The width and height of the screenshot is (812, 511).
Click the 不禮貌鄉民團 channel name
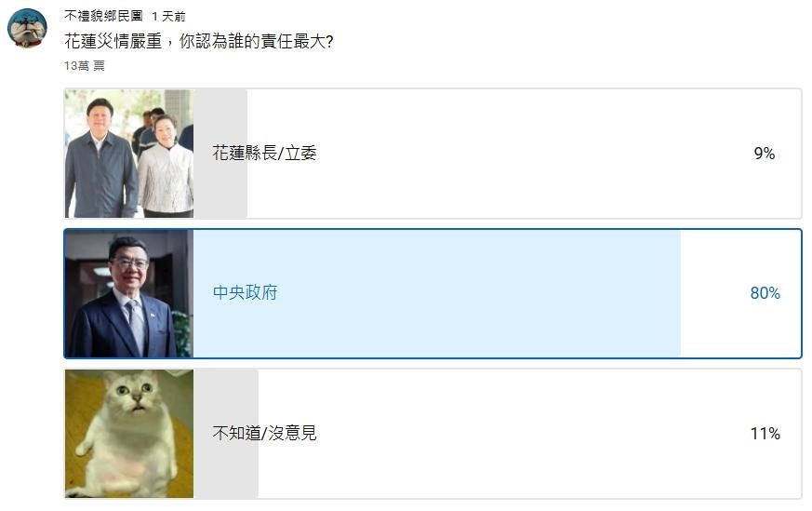click(103, 16)
